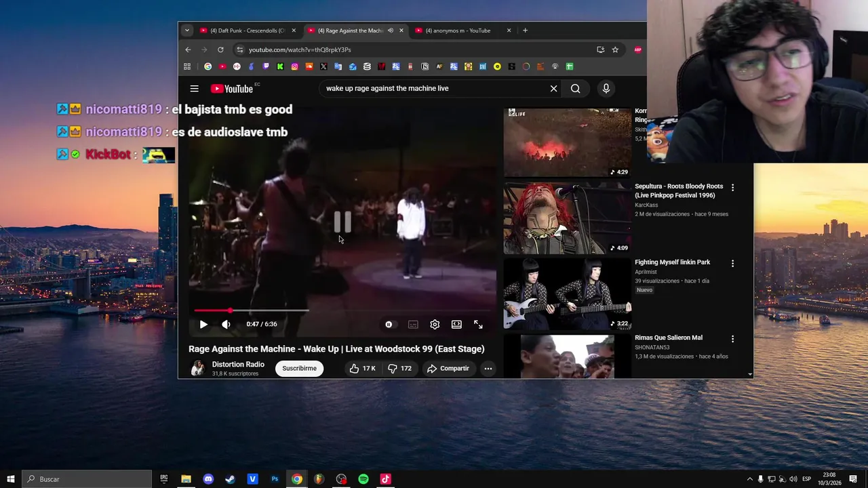This screenshot has width=868, height=488.
Task: Bookmark this page with star icon
Action: point(615,49)
